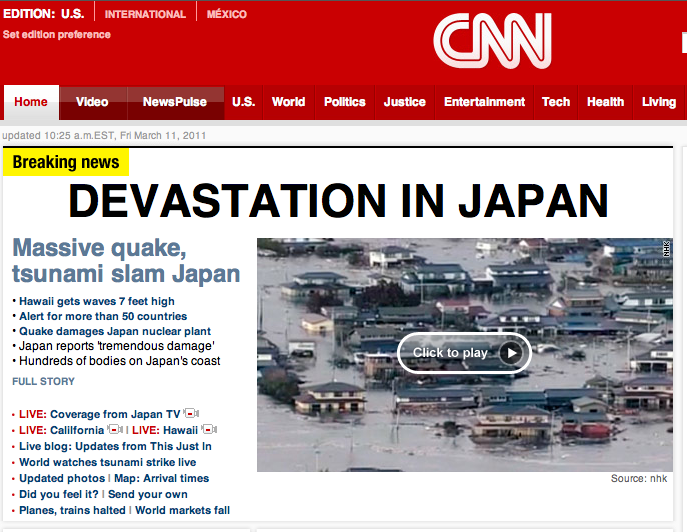Open the Politics section
The width and height of the screenshot is (687, 532).
[x=345, y=102]
